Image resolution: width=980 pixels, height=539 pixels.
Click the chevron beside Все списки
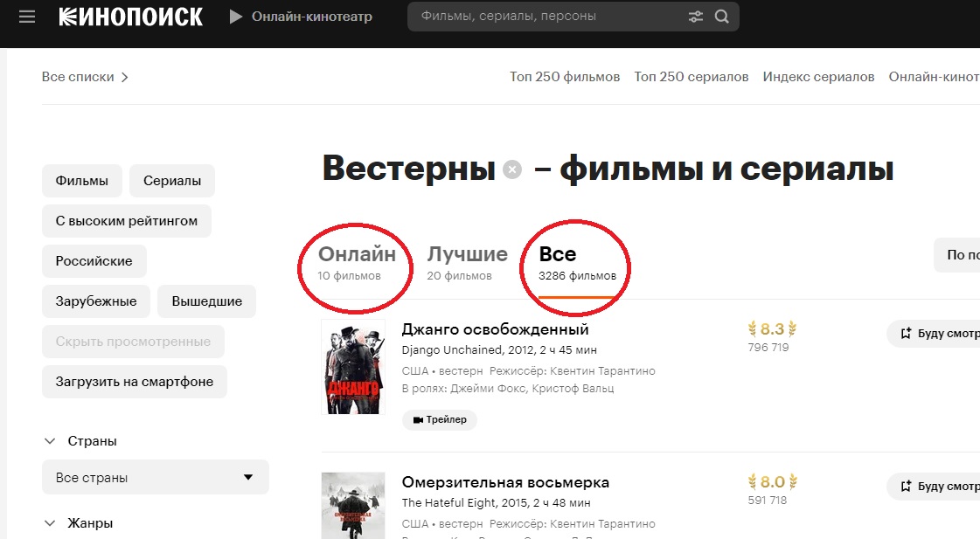[x=124, y=78]
